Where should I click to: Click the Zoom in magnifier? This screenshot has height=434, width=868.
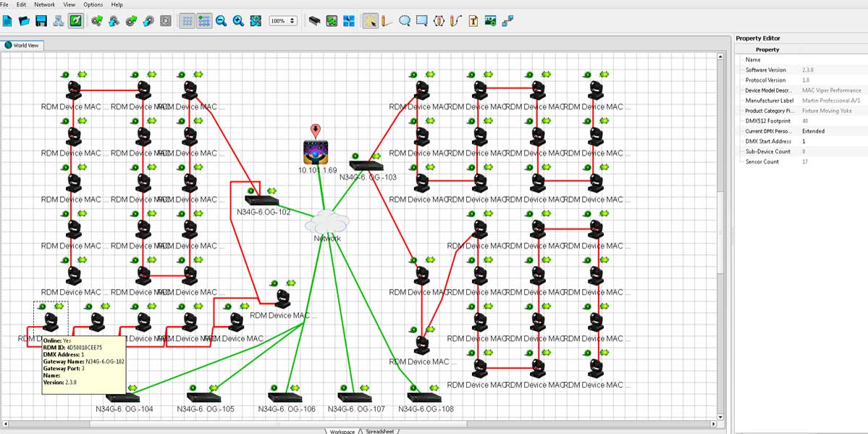(x=238, y=21)
